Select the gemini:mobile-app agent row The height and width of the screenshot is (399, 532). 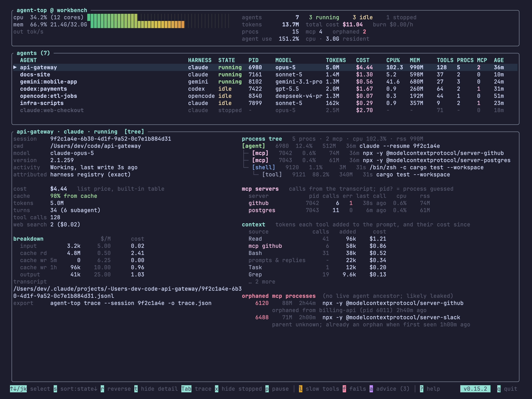tap(265, 82)
